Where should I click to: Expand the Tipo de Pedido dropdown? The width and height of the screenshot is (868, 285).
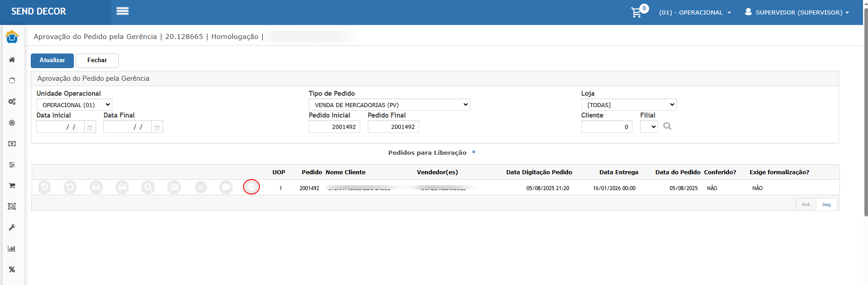coord(389,105)
